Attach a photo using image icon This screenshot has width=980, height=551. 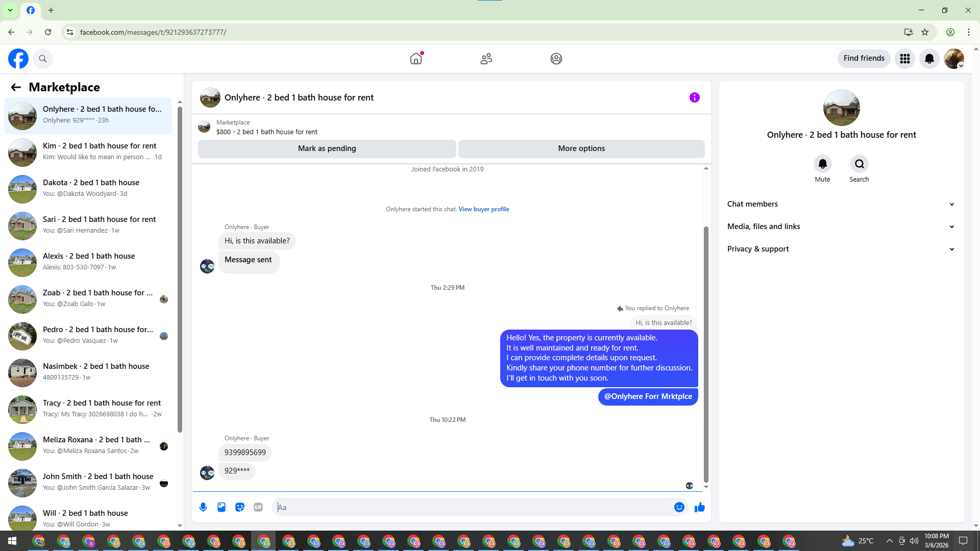(x=222, y=507)
